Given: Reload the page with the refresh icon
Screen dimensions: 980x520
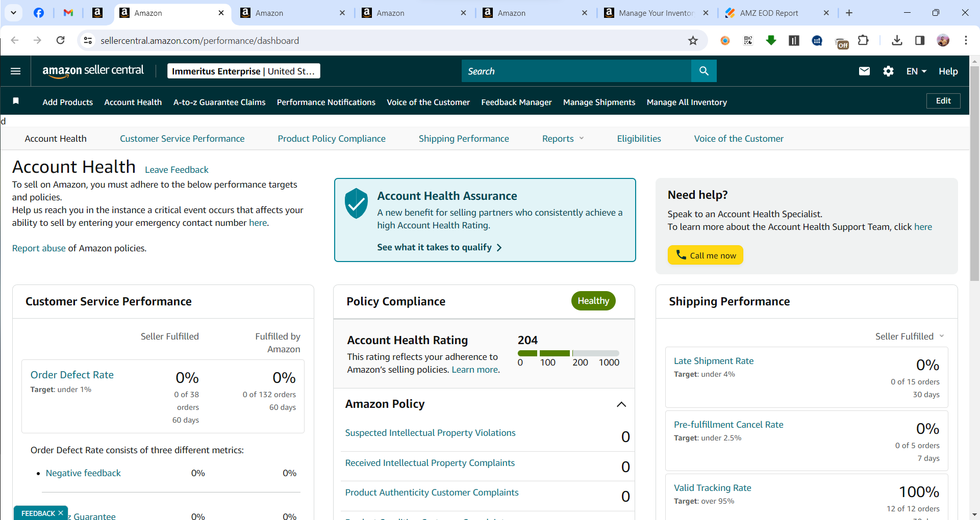Looking at the screenshot, I should coord(60,40).
